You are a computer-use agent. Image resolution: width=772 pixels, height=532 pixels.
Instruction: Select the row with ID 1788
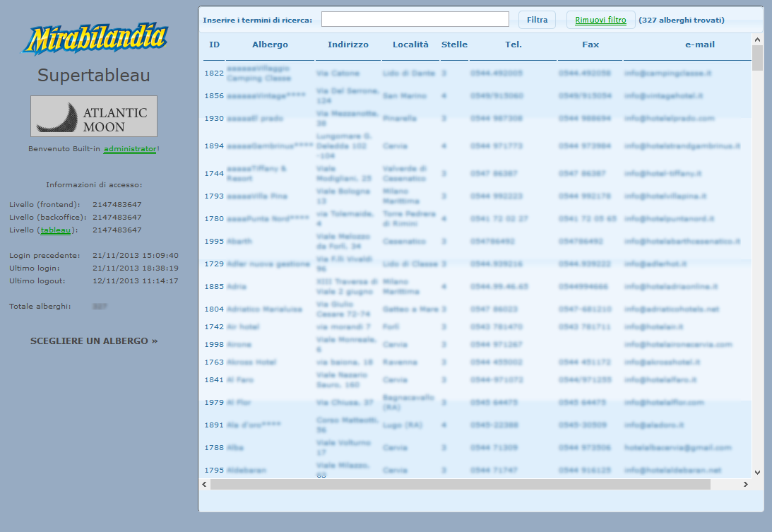click(x=477, y=448)
